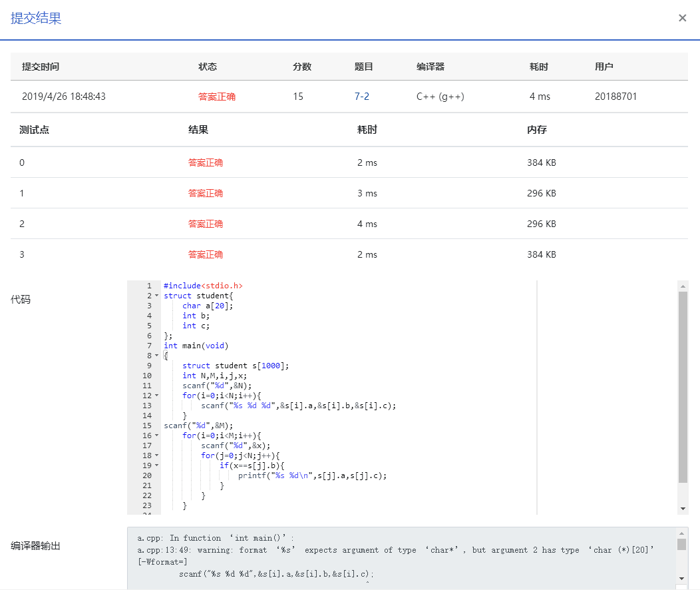The image size is (700, 590).
Task: Click compiler value C++ (g++)
Action: click(x=440, y=97)
